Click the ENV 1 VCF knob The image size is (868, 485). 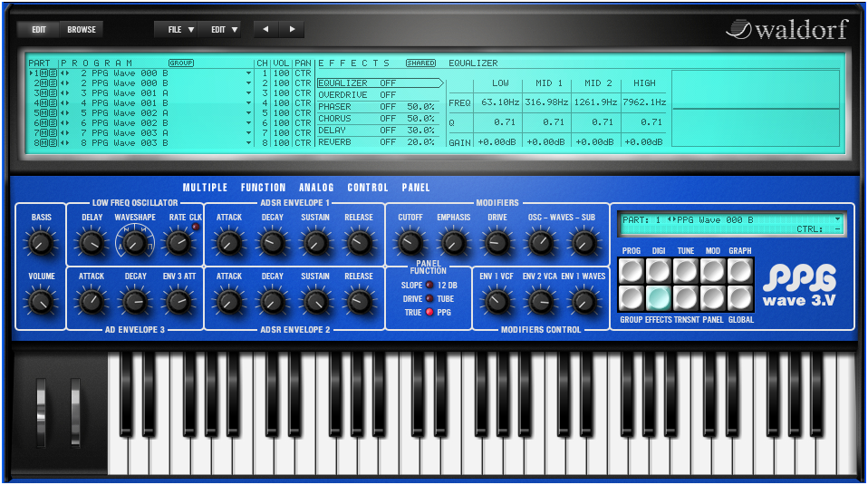[x=497, y=301]
